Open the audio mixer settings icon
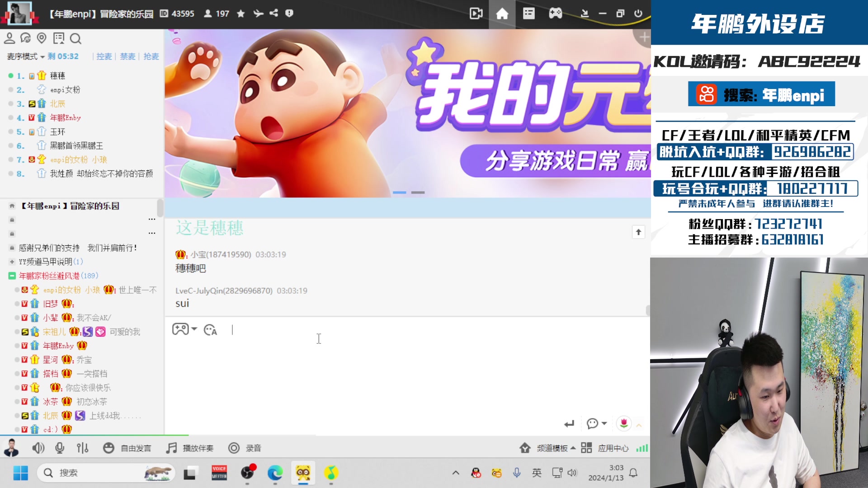This screenshot has width=868, height=488. pyautogui.click(x=83, y=448)
